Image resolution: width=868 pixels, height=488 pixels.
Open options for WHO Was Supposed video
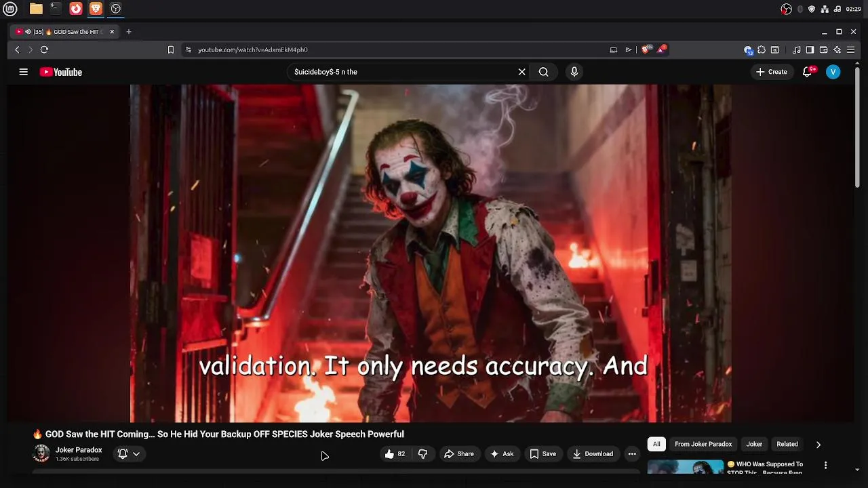pyautogui.click(x=825, y=465)
